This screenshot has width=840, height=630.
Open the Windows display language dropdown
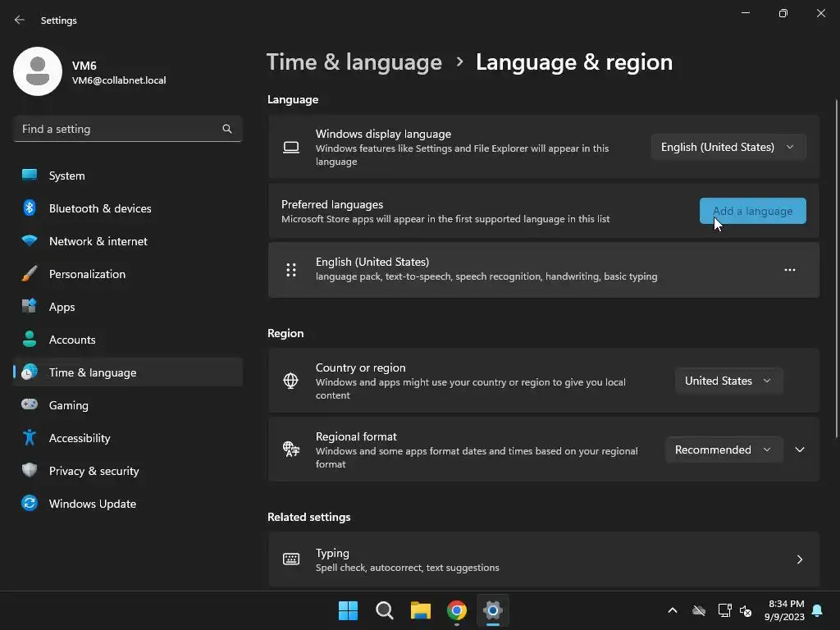click(x=728, y=148)
